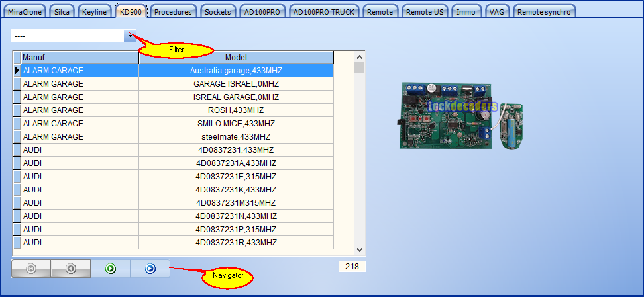This screenshot has width=644, height=297.
Task: Click AUDI cell in the 4D0837231R row
Action: click(x=80, y=243)
